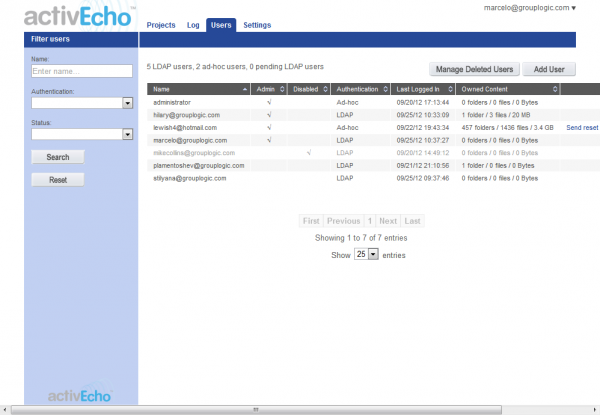Open the Projects tab

click(x=161, y=25)
